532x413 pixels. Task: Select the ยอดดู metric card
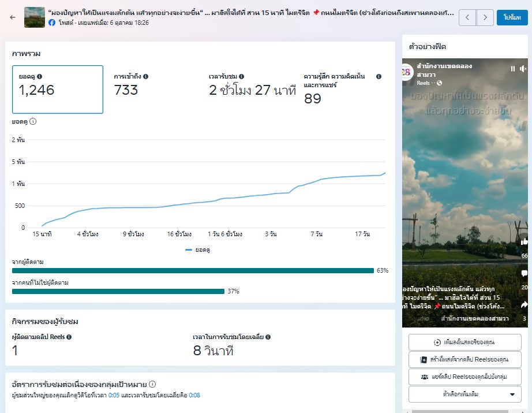tap(58, 90)
